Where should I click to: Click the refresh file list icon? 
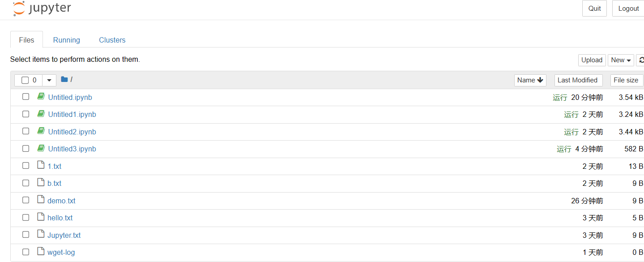coord(641,60)
